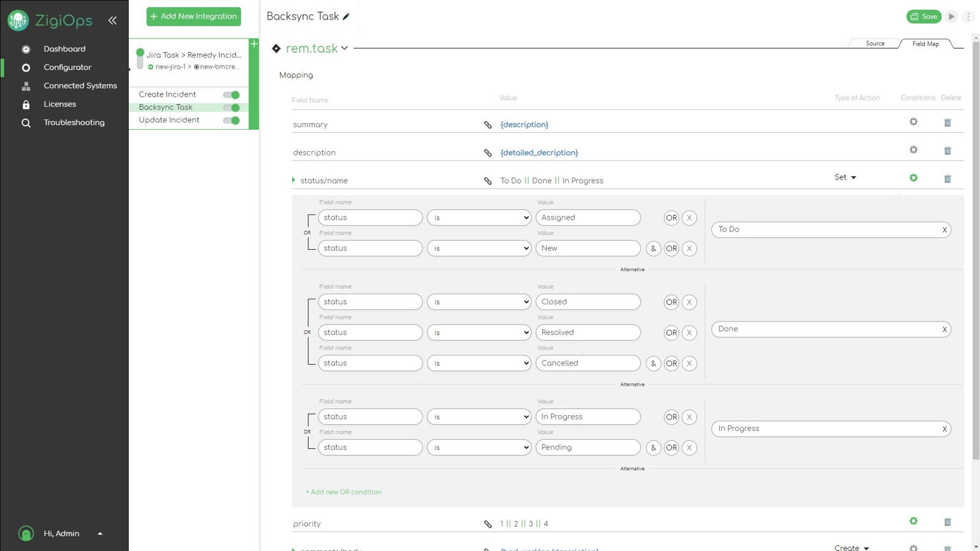The width and height of the screenshot is (980, 551).
Task: Open the Troubleshooting section in the sidebar
Action: click(73, 122)
